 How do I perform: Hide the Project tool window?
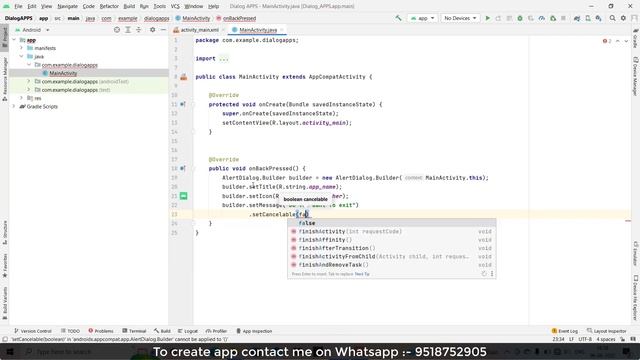(x=163, y=30)
